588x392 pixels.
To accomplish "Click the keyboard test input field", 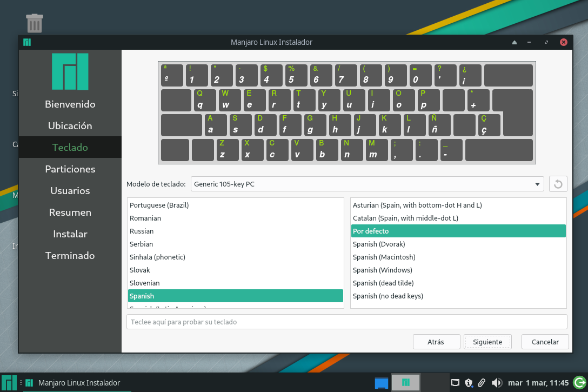I will pos(346,322).
